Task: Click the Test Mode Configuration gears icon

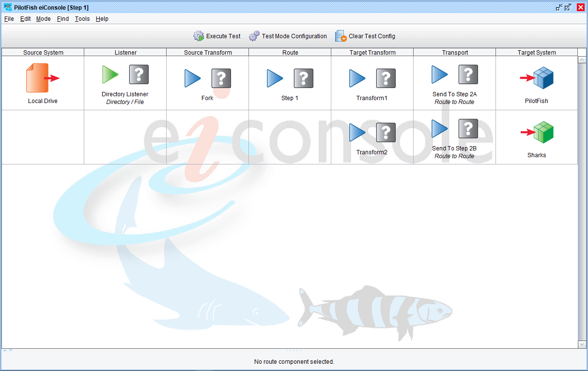Action: click(254, 36)
